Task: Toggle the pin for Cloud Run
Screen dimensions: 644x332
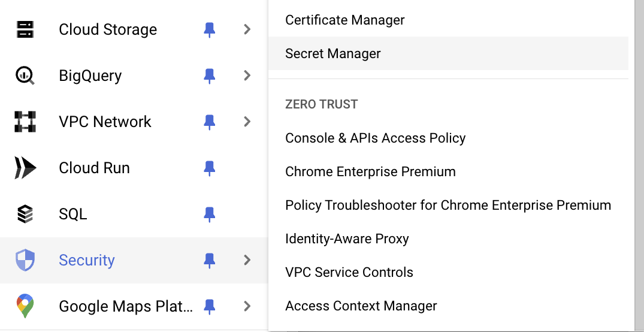Action: (209, 168)
